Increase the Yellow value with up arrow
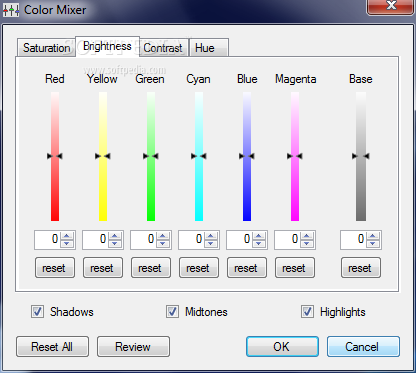The width and height of the screenshot is (416, 373). click(x=115, y=235)
